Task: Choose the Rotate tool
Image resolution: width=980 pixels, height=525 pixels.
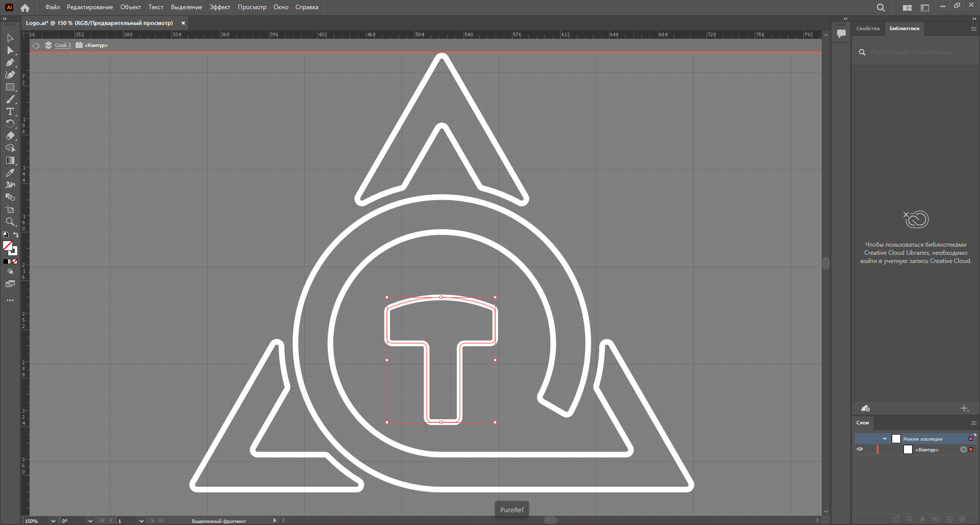Action: click(x=10, y=124)
